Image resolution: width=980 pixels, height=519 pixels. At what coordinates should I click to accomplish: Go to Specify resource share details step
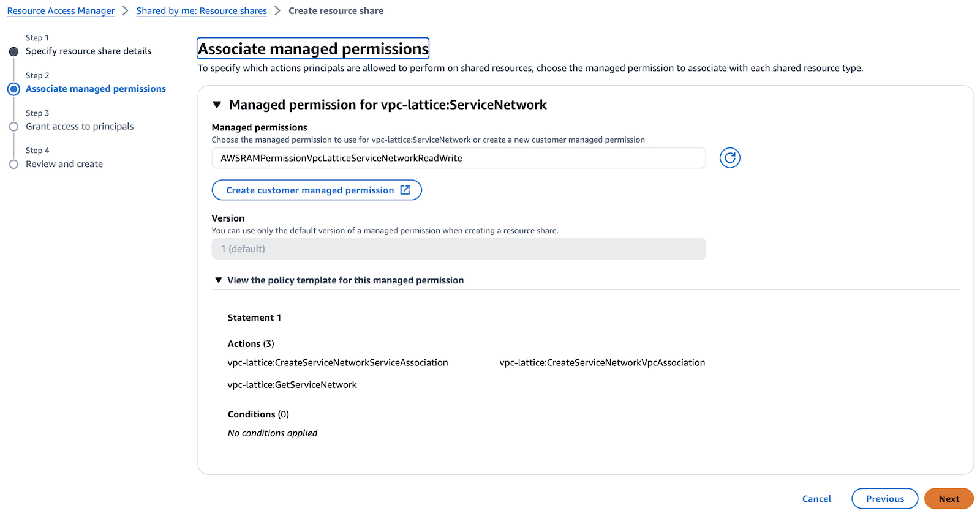88,51
